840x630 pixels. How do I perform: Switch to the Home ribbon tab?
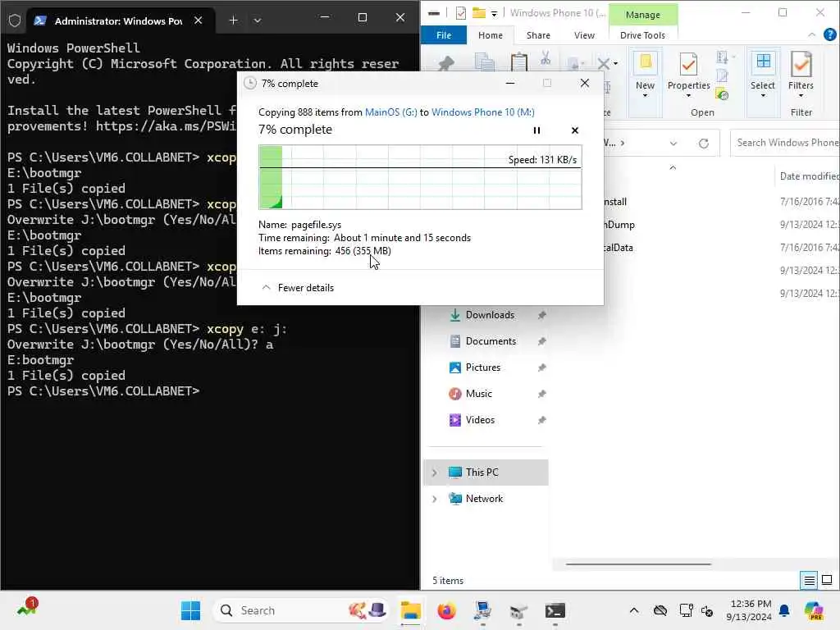(491, 35)
